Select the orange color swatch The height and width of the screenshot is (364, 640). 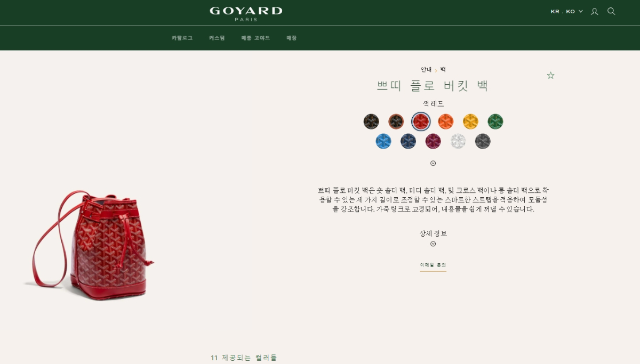[x=445, y=122]
